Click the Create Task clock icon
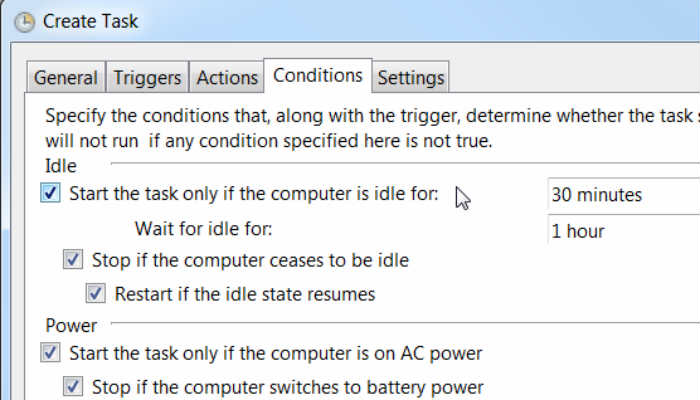700x400 pixels. [x=25, y=22]
